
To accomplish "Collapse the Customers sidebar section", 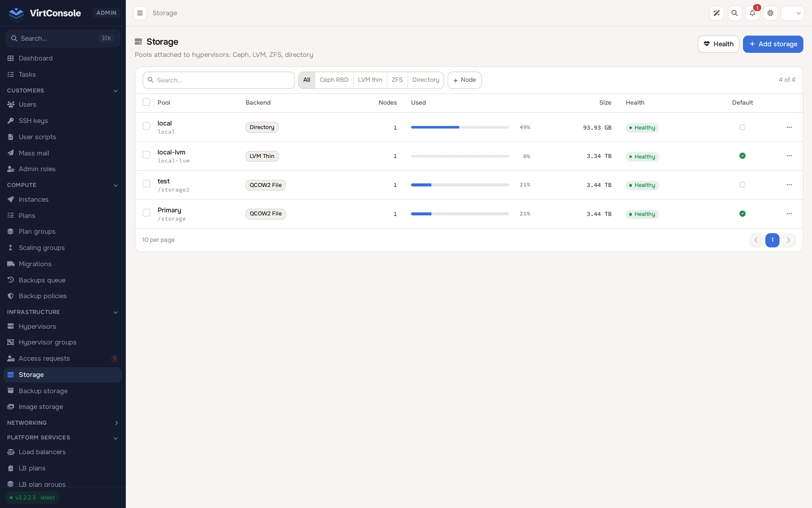I will point(63,91).
